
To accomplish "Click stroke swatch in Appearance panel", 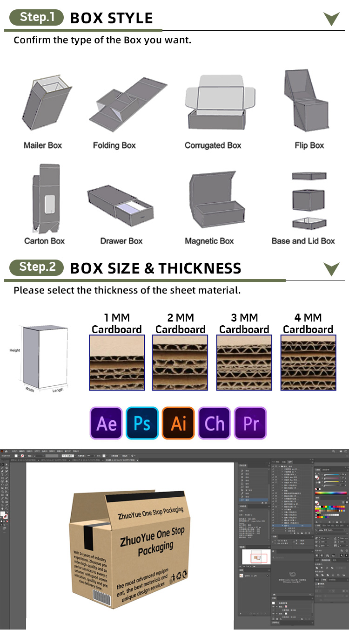I will pos(286,607).
